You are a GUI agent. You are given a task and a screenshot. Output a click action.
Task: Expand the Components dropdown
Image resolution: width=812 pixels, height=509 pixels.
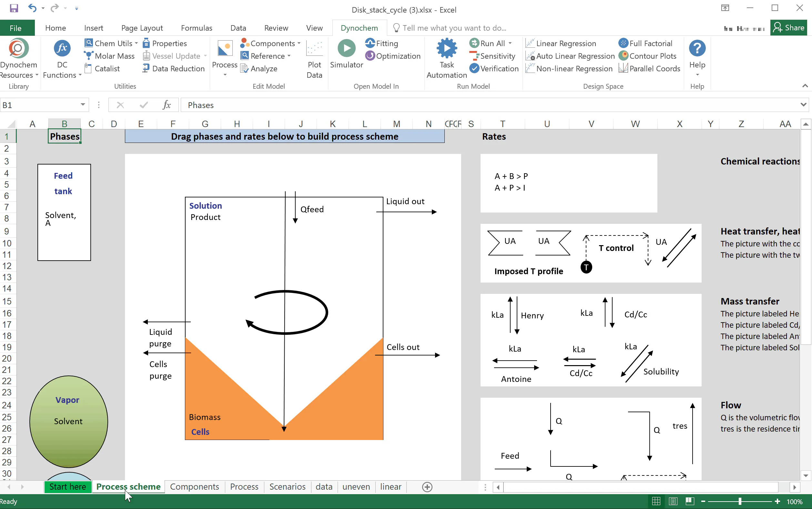(x=299, y=44)
